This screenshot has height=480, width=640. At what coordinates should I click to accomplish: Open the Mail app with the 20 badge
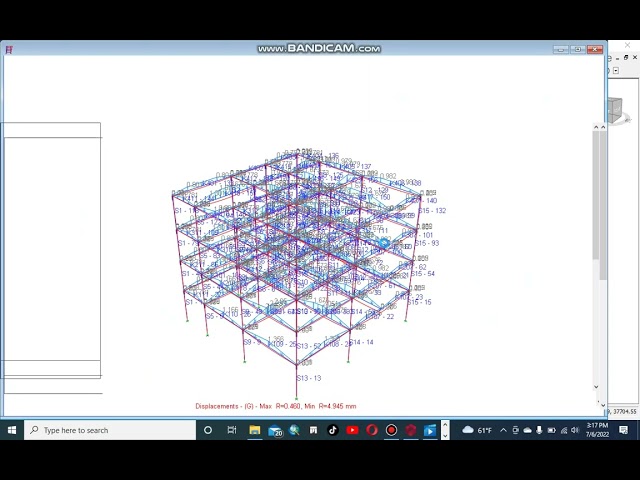(276, 431)
